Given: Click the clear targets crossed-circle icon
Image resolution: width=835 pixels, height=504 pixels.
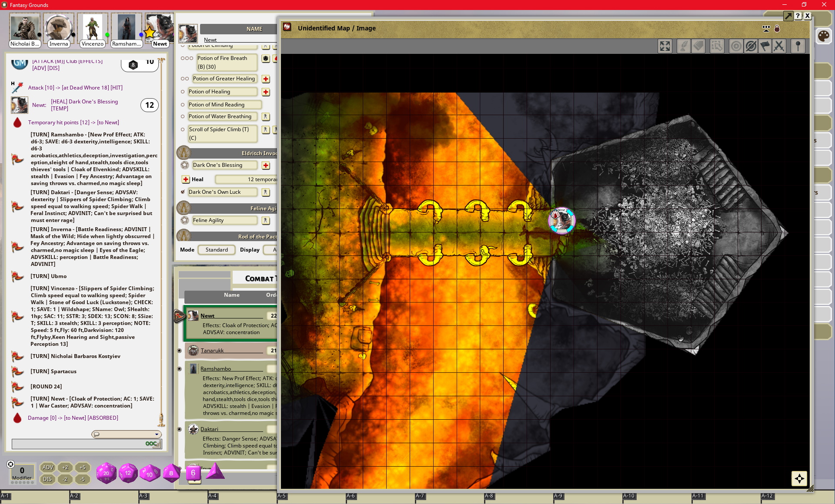Looking at the screenshot, I should [751, 46].
